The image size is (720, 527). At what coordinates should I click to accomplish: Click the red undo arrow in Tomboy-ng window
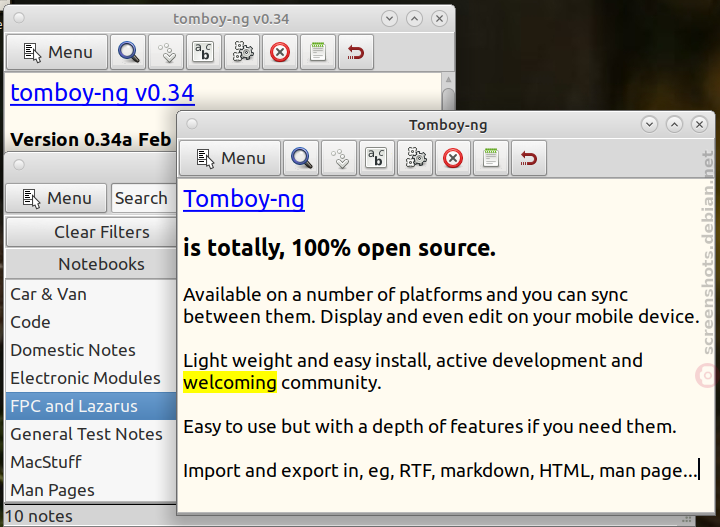(529, 158)
